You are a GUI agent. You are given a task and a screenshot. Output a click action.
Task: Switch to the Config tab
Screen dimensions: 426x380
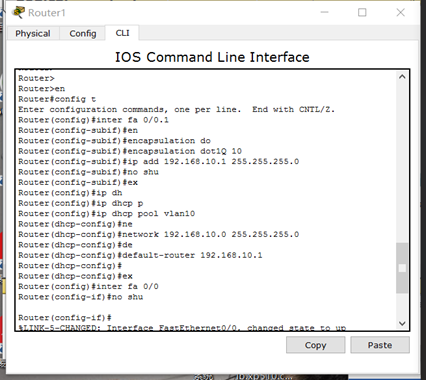[x=83, y=34]
